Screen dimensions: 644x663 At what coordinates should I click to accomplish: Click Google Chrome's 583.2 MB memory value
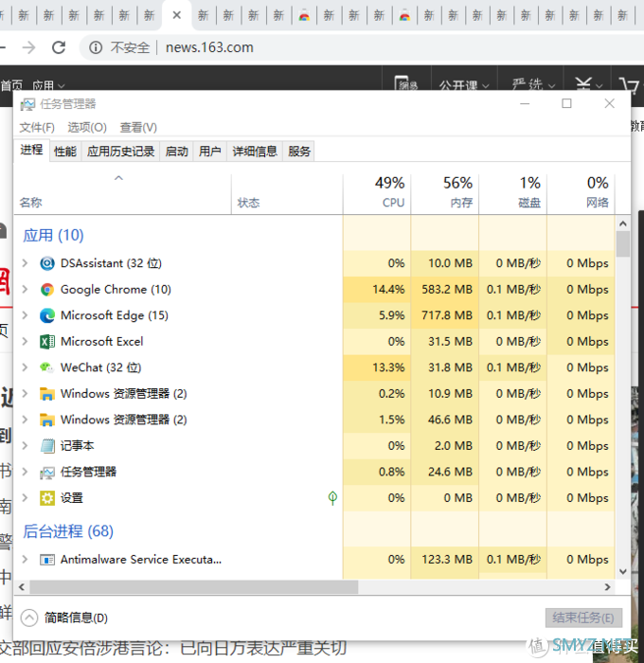click(x=446, y=290)
